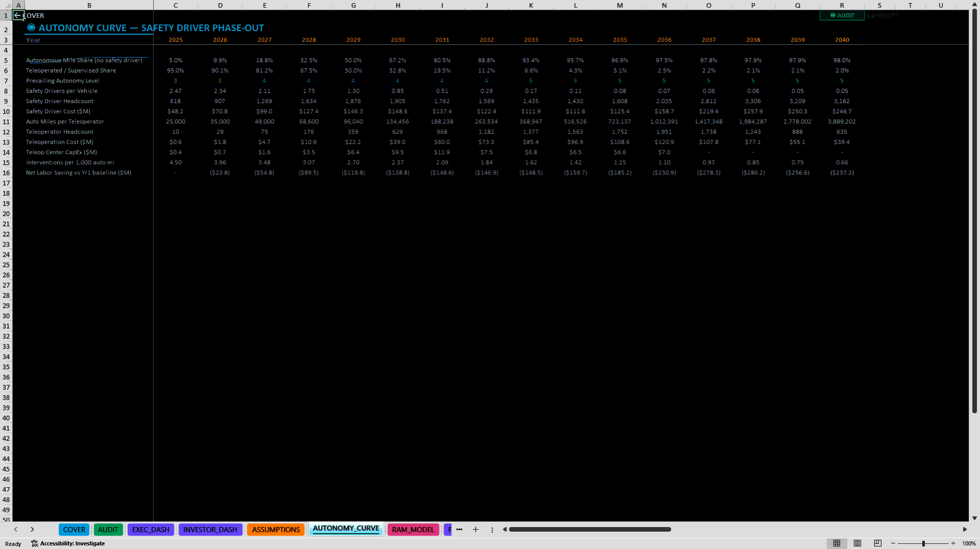Click the 1,951 teleoperator headcount cell
Viewport: 980px width, 549px height.
(665, 132)
